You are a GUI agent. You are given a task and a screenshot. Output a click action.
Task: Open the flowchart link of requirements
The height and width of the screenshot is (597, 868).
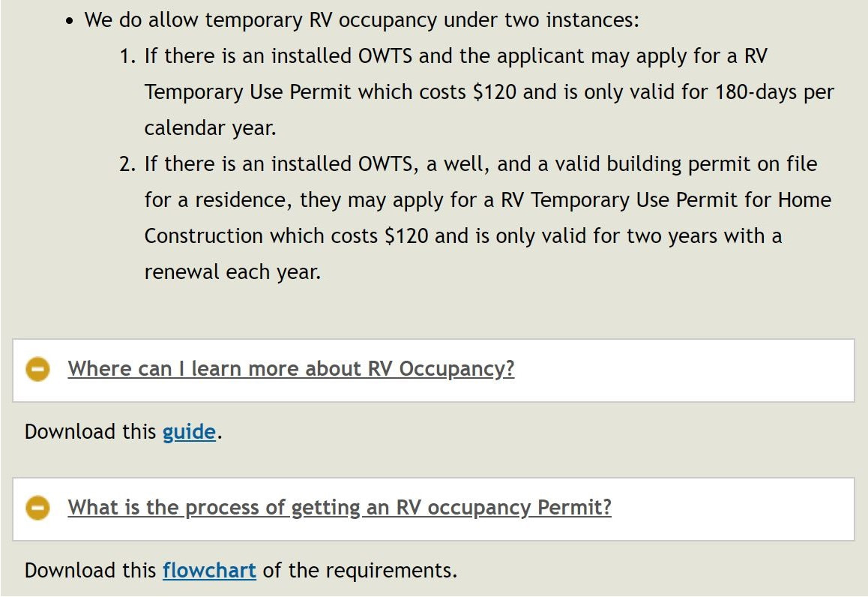[x=209, y=571]
